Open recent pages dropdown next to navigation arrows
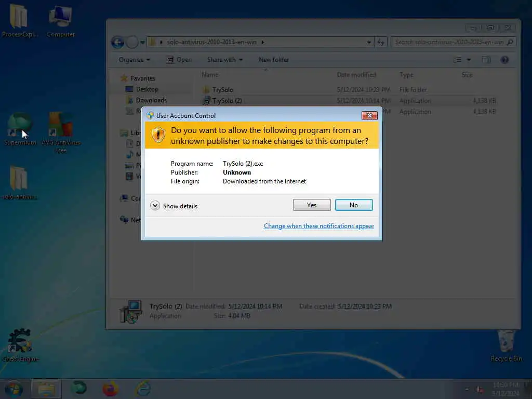This screenshot has width=532, height=399. point(142,43)
